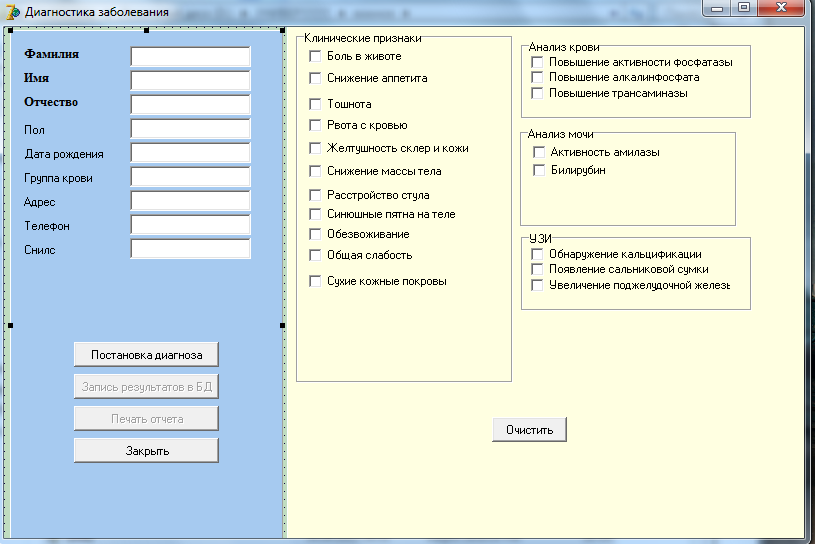Focus the Фамилия input field
The height and width of the screenshot is (544, 815).
tap(190, 57)
